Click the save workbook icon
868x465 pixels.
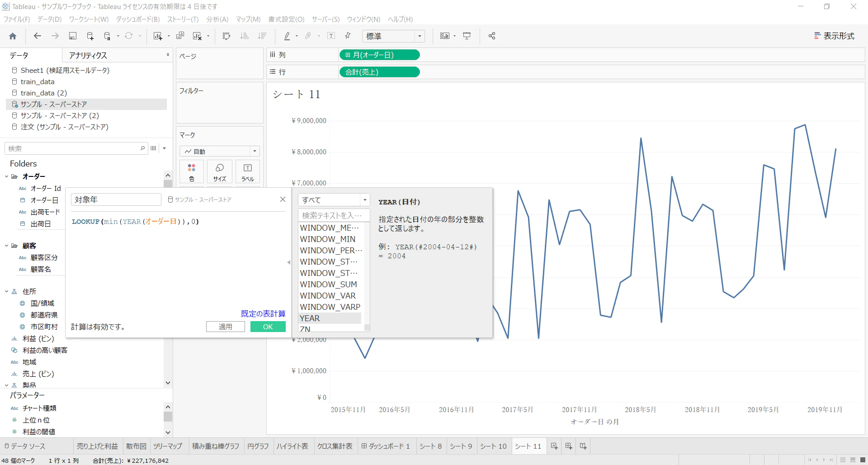click(72, 36)
